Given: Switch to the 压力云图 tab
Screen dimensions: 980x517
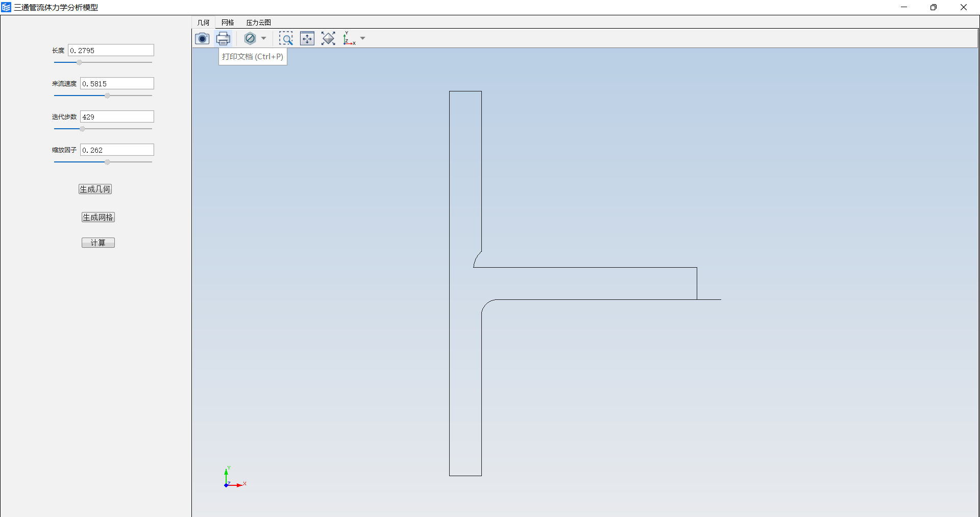Looking at the screenshot, I should (x=258, y=22).
